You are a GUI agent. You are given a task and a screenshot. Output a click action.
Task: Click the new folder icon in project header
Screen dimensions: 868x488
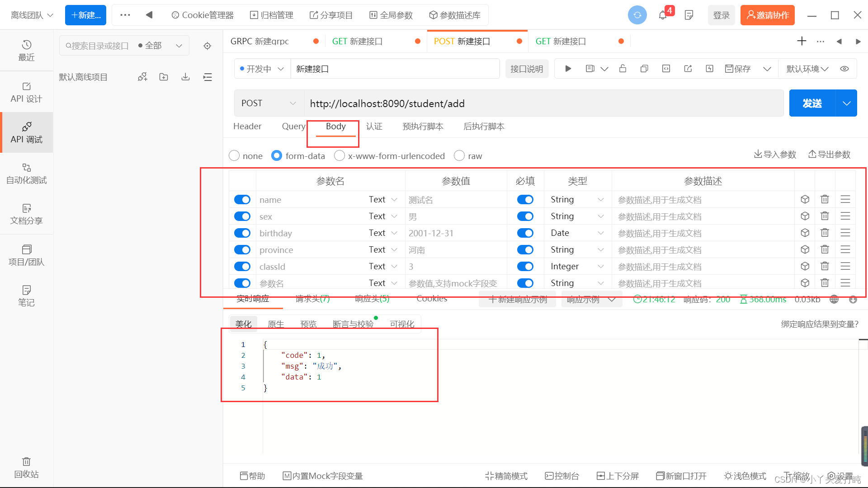[164, 77]
